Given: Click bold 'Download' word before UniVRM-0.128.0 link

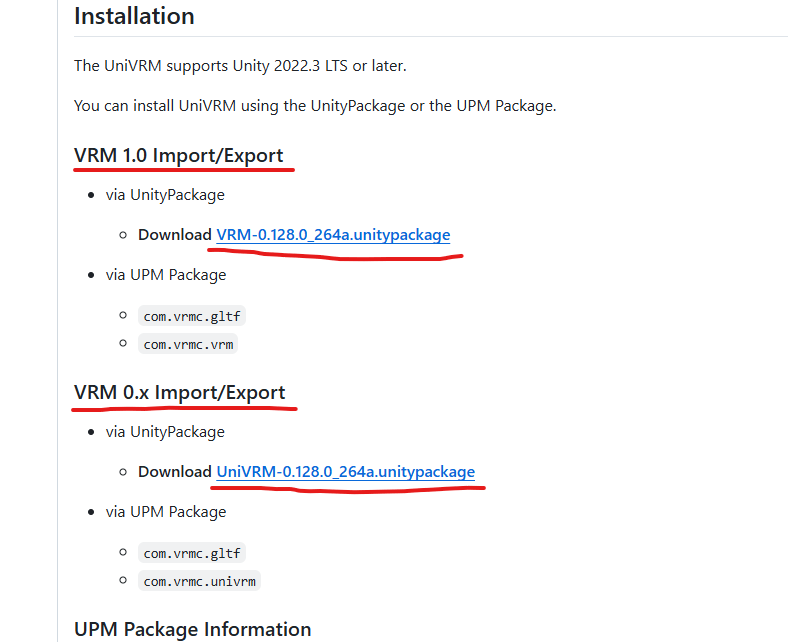Looking at the screenshot, I should (x=175, y=472).
